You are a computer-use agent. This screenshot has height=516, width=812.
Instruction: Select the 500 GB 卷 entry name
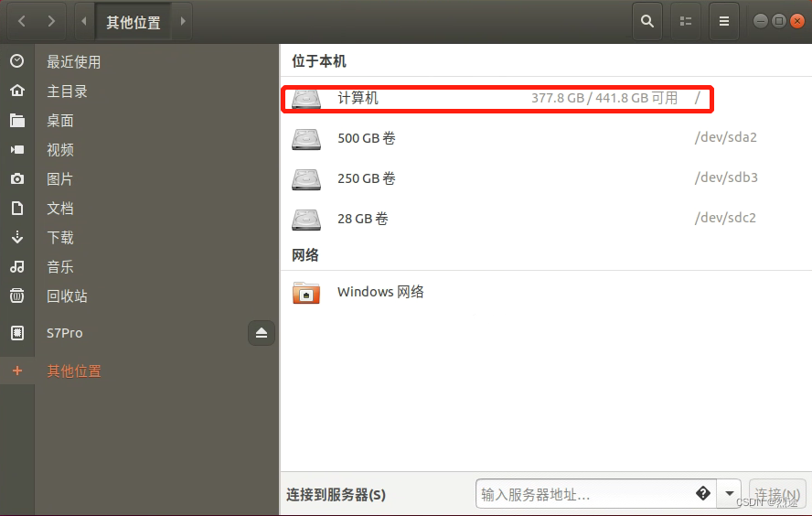(367, 138)
